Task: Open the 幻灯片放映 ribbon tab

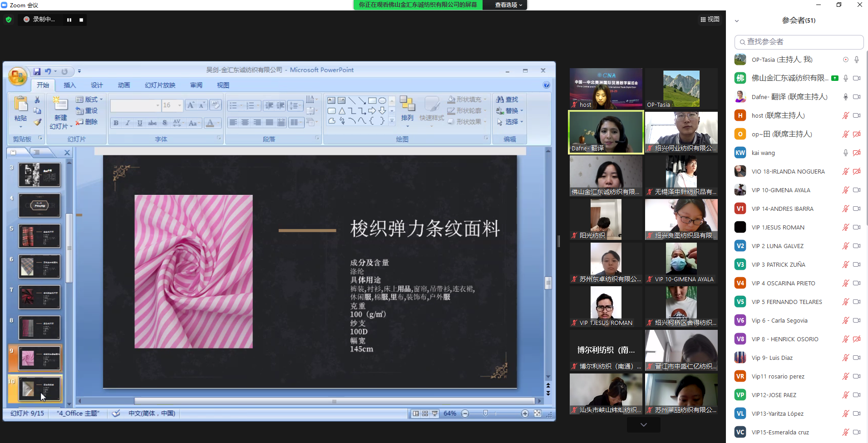Action: [160, 85]
